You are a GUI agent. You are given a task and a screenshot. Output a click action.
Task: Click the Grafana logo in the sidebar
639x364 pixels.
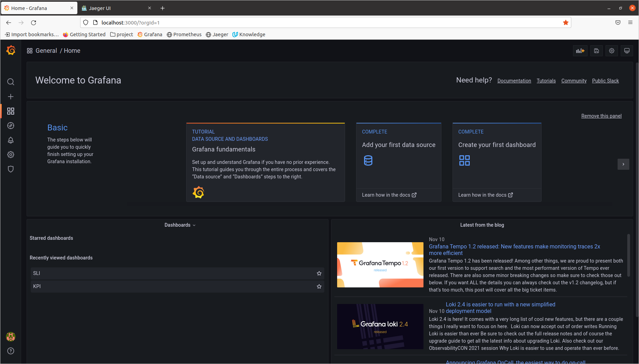[x=11, y=50]
